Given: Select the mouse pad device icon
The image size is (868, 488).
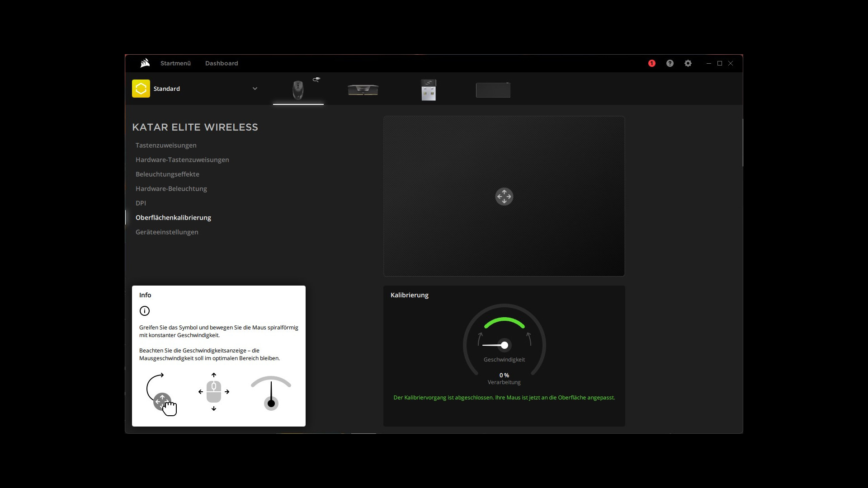Looking at the screenshot, I should (x=493, y=90).
